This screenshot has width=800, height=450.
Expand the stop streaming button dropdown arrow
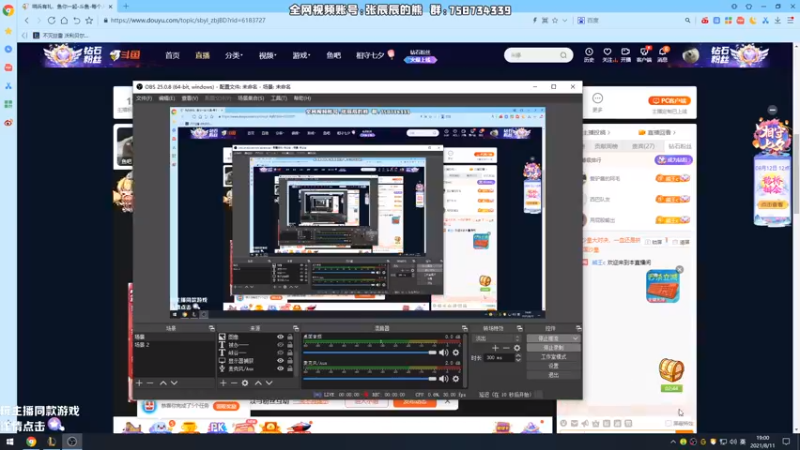coord(576,338)
